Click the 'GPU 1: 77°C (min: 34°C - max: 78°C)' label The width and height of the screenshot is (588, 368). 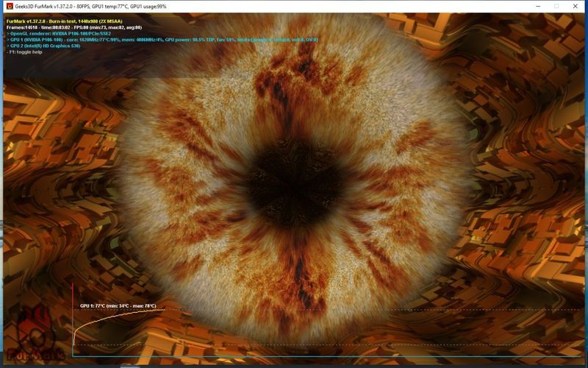[x=118, y=305]
